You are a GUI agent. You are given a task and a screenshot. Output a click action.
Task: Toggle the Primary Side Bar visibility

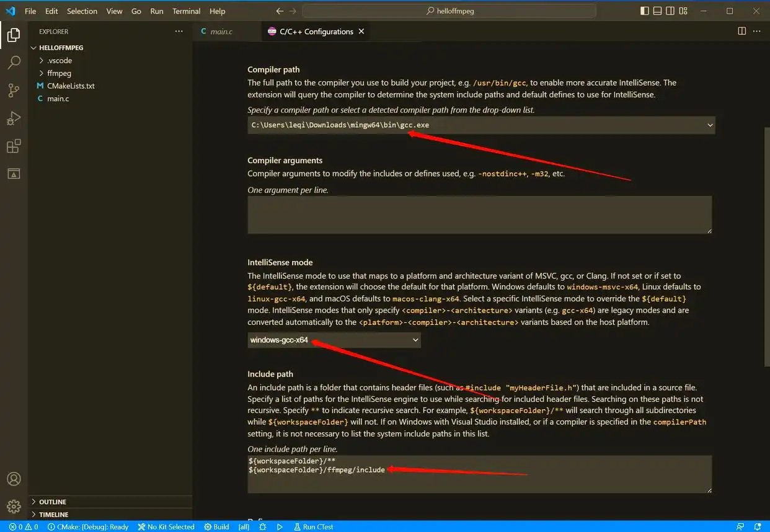pyautogui.click(x=644, y=11)
